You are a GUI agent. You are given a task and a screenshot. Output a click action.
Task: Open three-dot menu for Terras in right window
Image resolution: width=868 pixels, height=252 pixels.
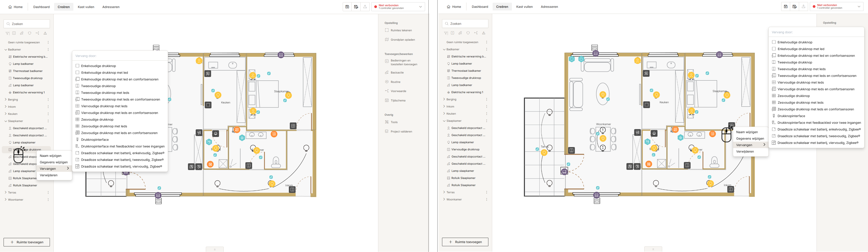tap(487, 192)
